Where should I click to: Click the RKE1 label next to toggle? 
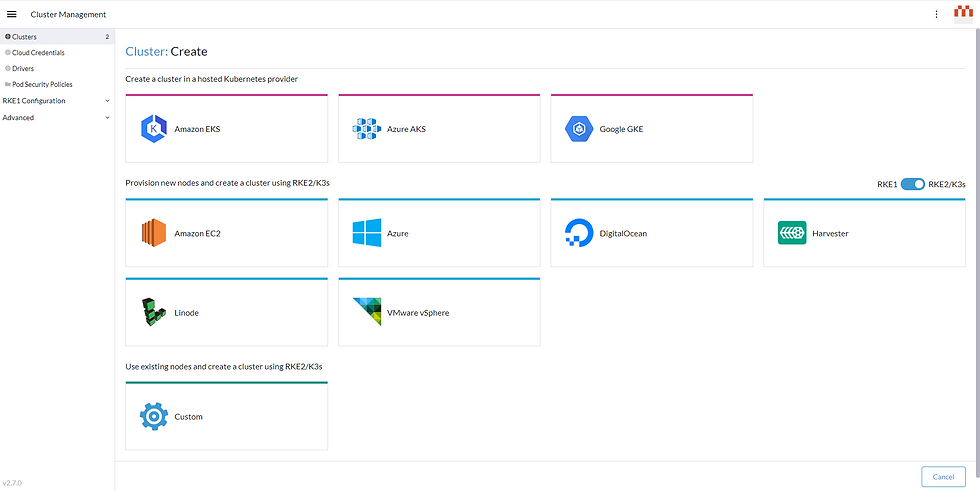pos(888,184)
